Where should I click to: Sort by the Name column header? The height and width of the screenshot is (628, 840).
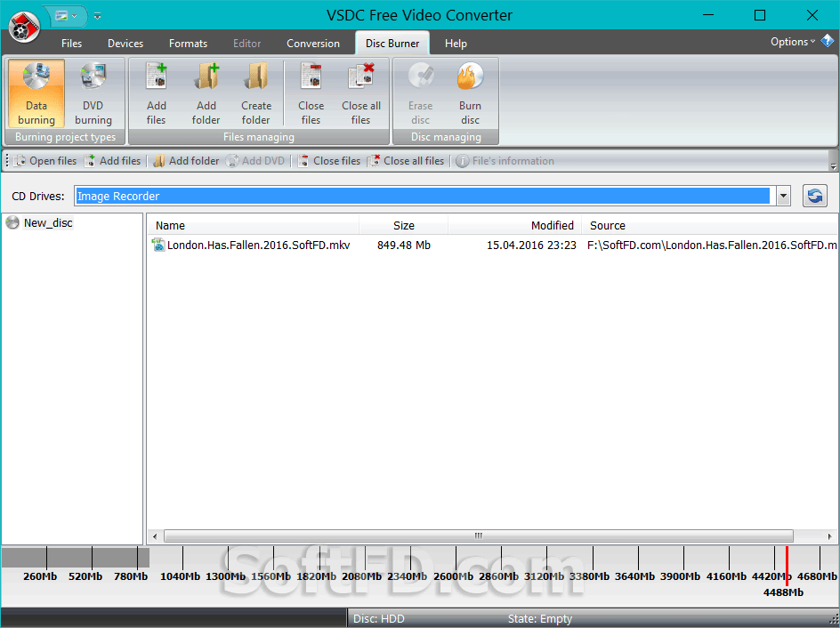tap(253, 225)
